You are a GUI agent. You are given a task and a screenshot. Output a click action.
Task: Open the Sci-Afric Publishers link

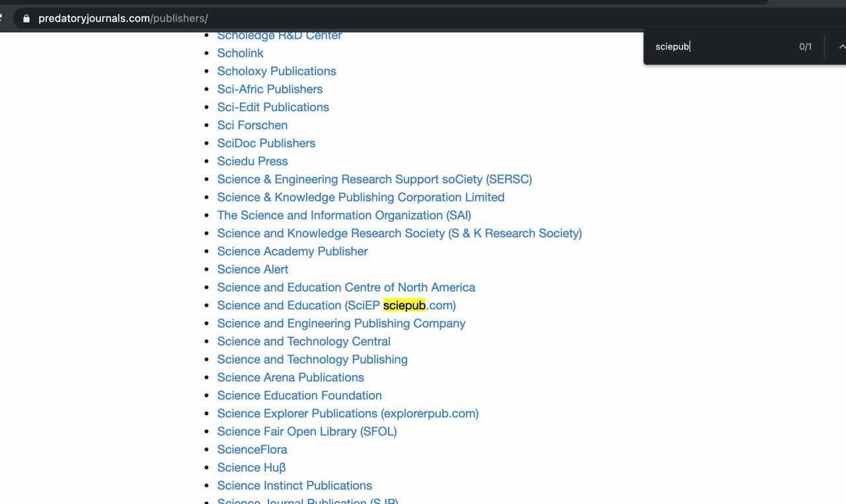(270, 89)
